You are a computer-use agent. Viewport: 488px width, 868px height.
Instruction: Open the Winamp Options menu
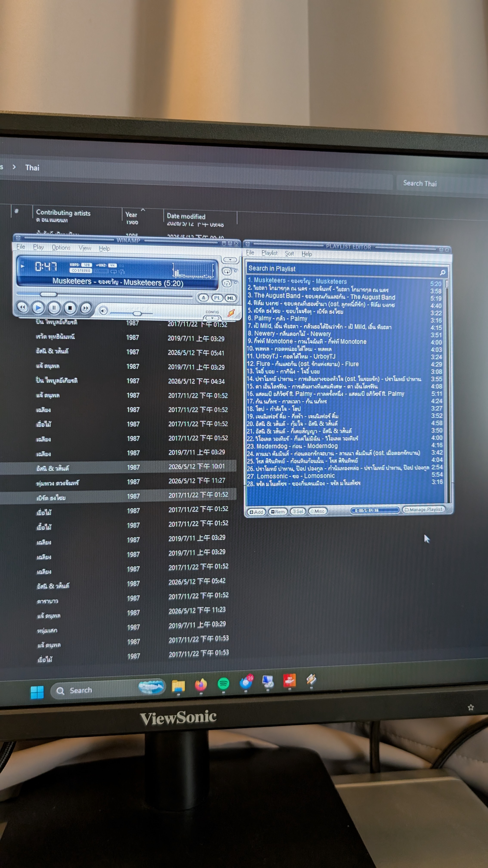61,247
